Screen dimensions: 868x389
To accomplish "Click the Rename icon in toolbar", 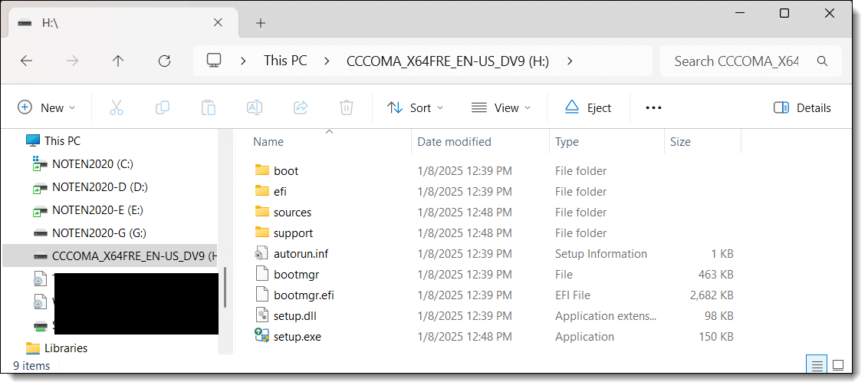I will (255, 107).
